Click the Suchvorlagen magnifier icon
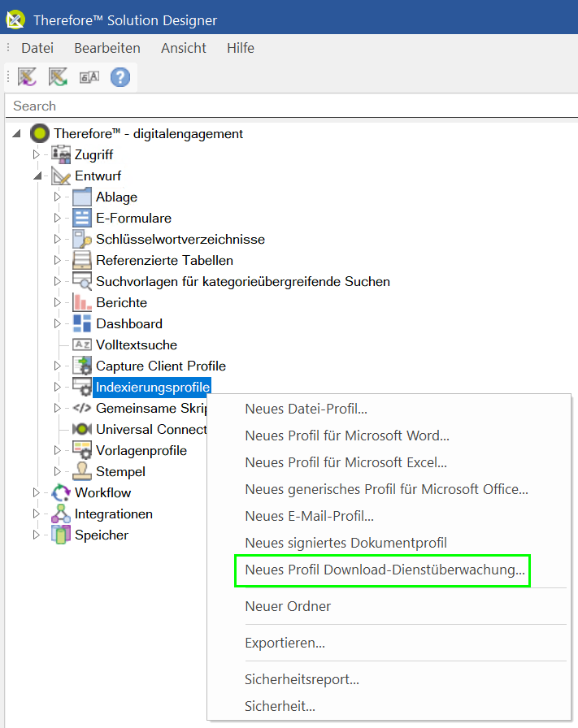The image size is (578, 728). (x=82, y=281)
